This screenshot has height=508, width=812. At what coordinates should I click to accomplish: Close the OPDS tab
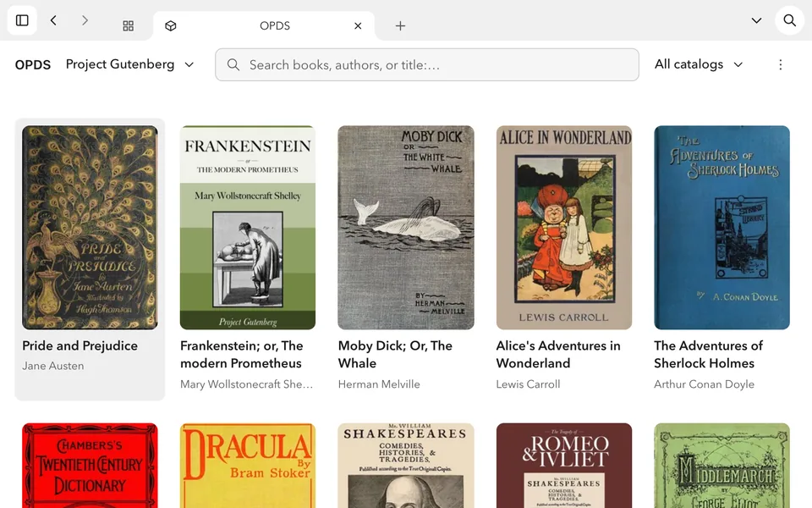click(358, 26)
